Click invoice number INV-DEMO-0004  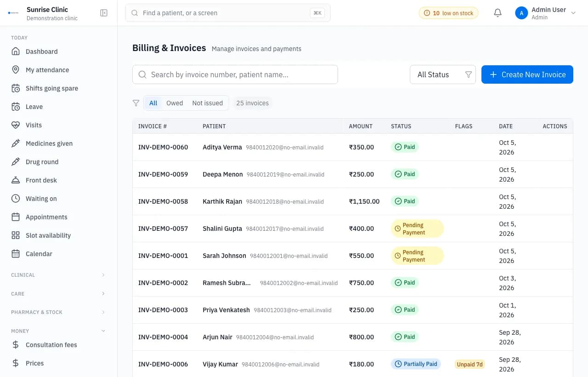pos(163,337)
